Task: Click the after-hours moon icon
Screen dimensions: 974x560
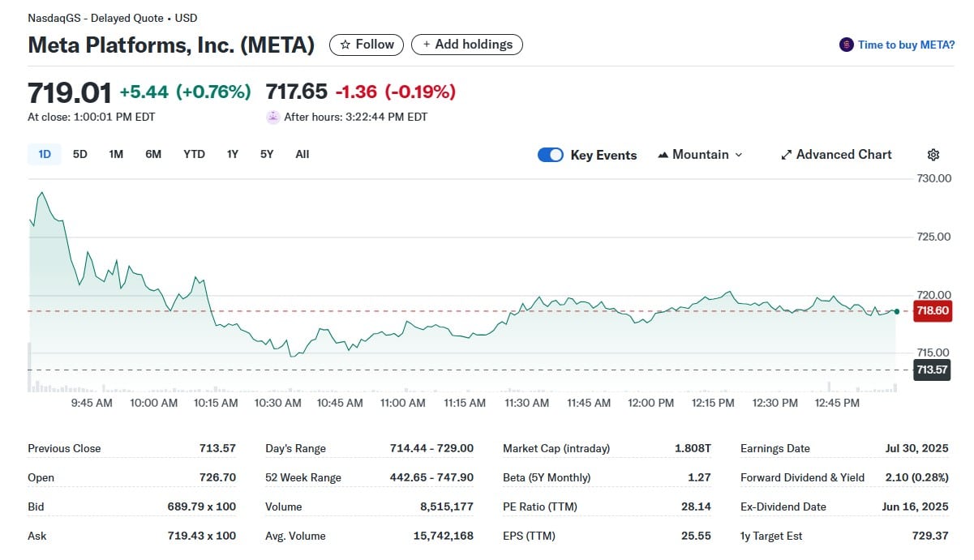Action: 273,117
